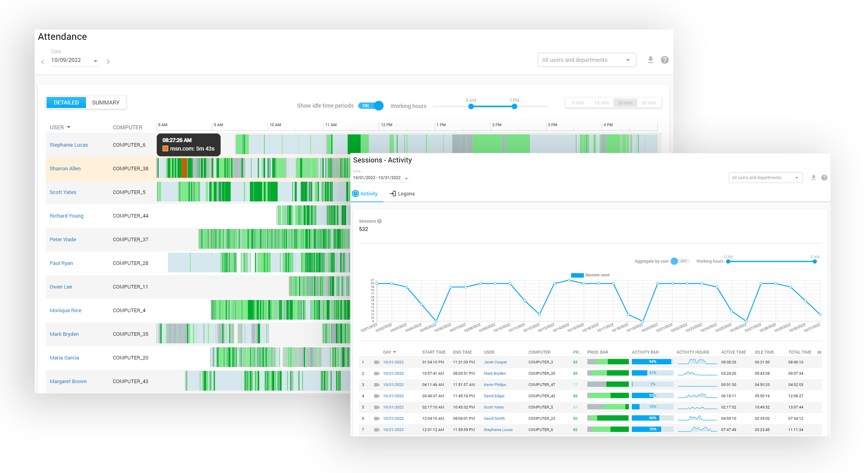
Task: Click the video camera icon for Janet Cooper's session
Action: [376, 362]
